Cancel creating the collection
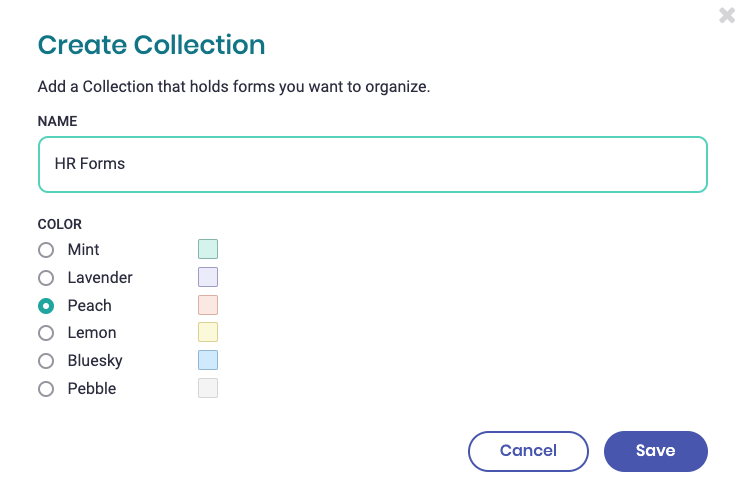The image size is (740, 499). (x=528, y=451)
